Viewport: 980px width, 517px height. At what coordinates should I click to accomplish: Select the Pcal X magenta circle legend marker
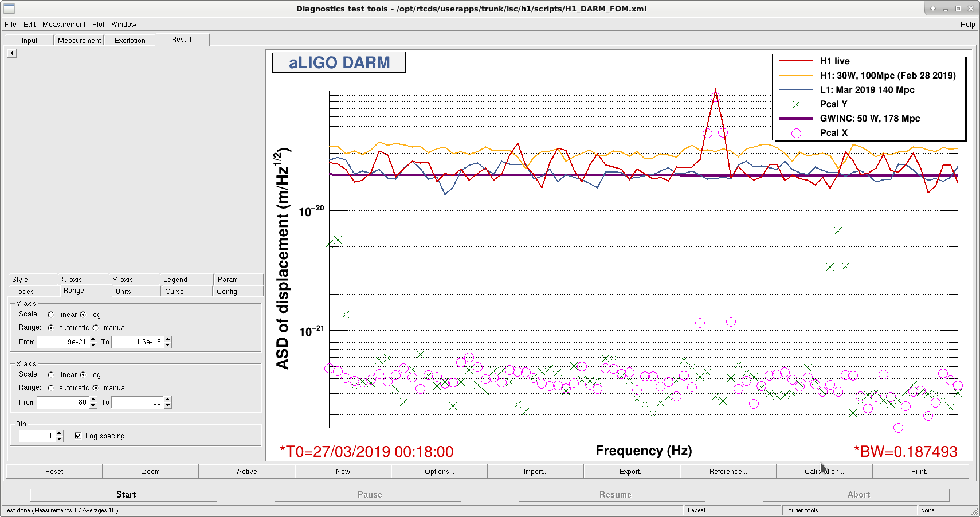(x=797, y=133)
